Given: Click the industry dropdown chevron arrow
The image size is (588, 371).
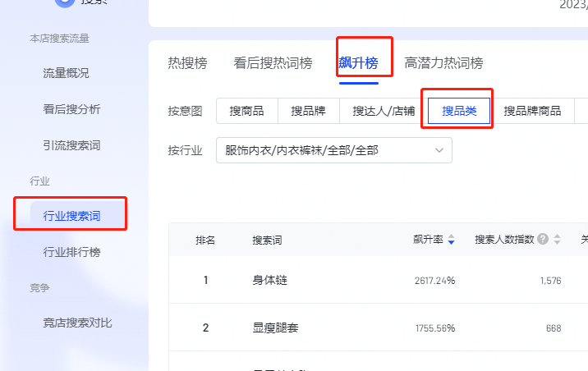Looking at the screenshot, I should (439, 151).
